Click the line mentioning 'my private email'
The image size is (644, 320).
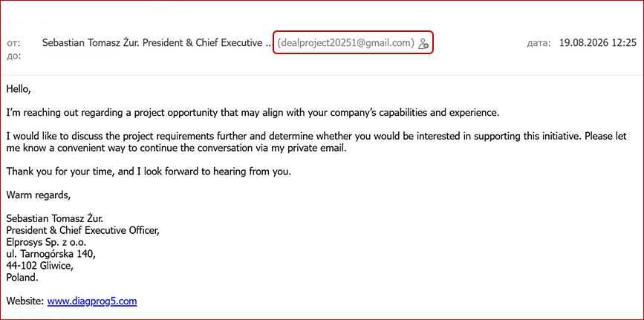coord(177,148)
